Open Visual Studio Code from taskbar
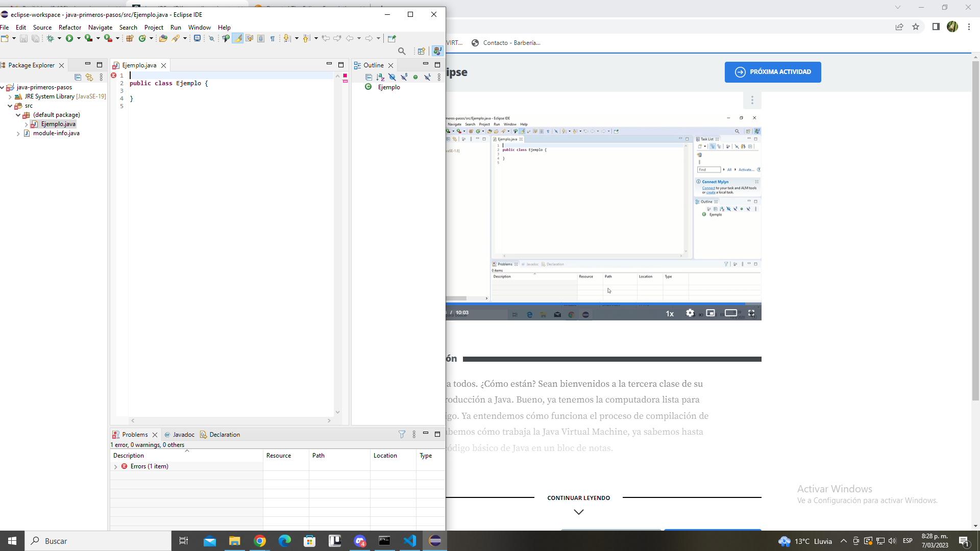Viewport: 980px width, 551px height. point(410,541)
